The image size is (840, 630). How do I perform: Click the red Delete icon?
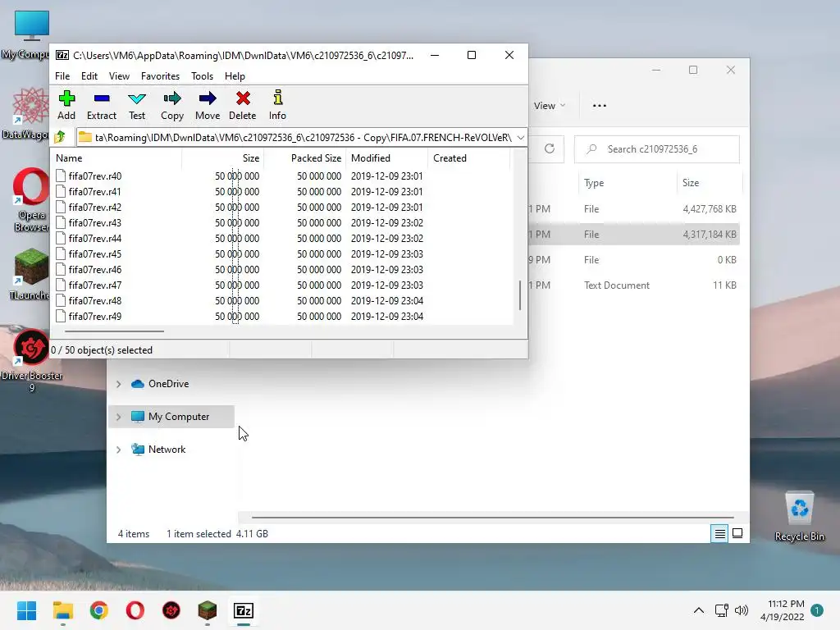pyautogui.click(x=243, y=98)
